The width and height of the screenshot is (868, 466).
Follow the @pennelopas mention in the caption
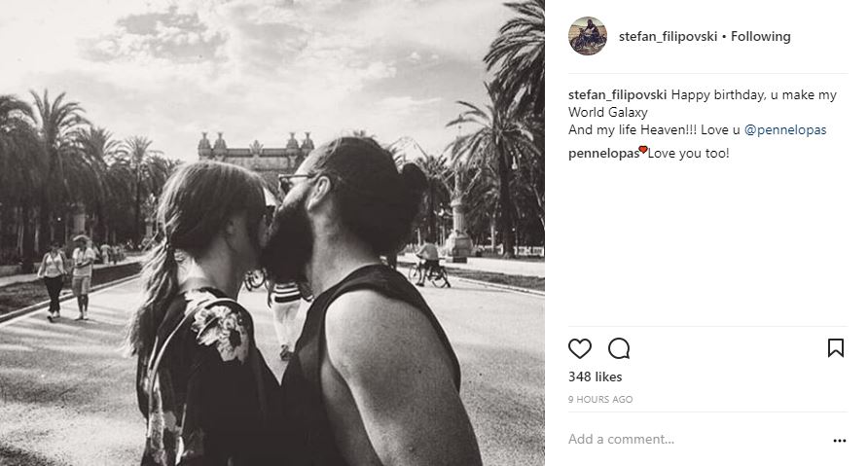(x=785, y=130)
